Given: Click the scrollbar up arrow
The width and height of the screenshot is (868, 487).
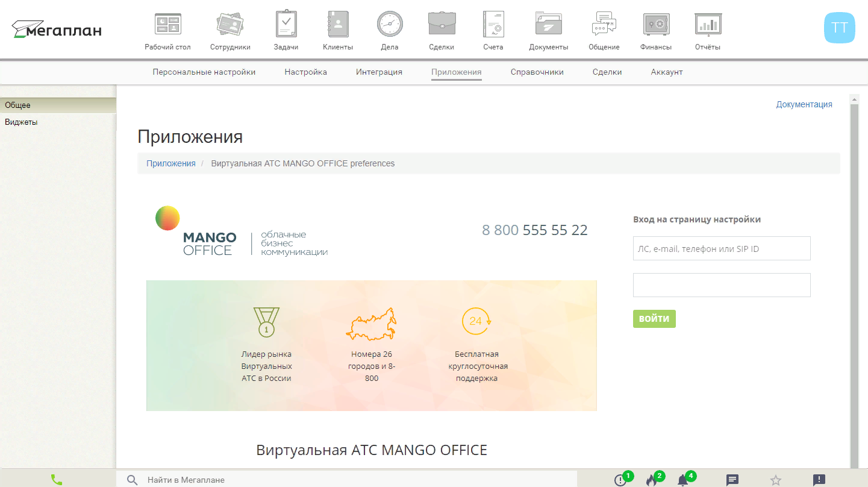Looking at the screenshot, I should pyautogui.click(x=854, y=99).
